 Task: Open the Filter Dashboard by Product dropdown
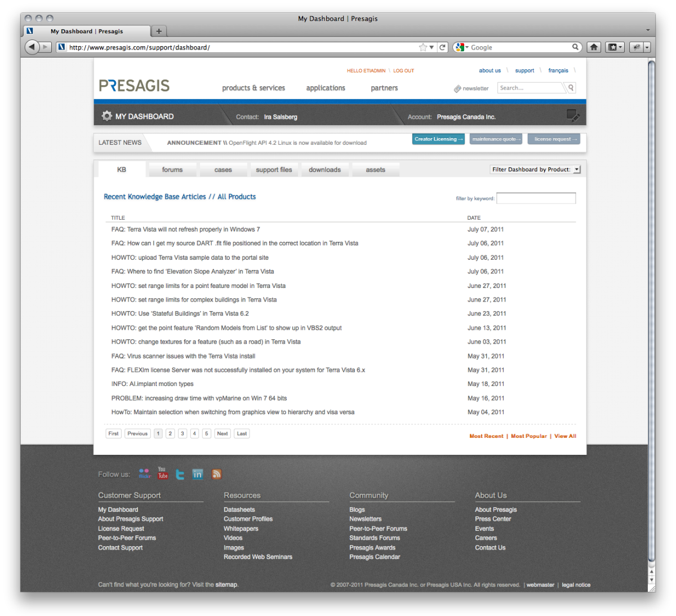tap(535, 169)
